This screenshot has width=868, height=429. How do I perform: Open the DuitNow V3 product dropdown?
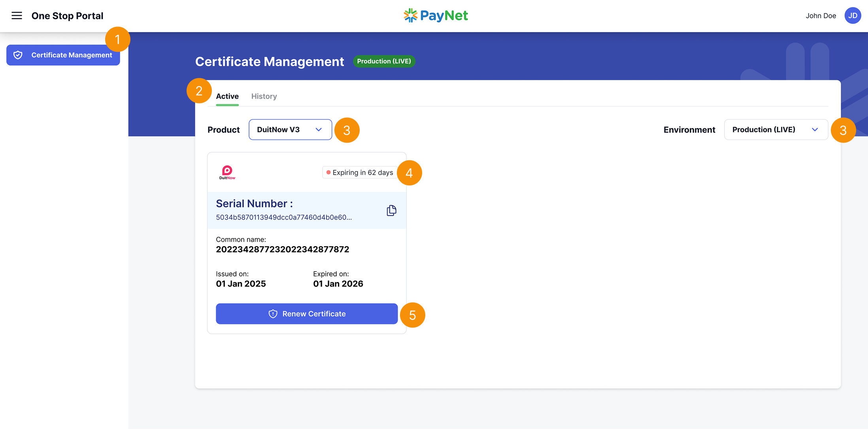(290, 129)
